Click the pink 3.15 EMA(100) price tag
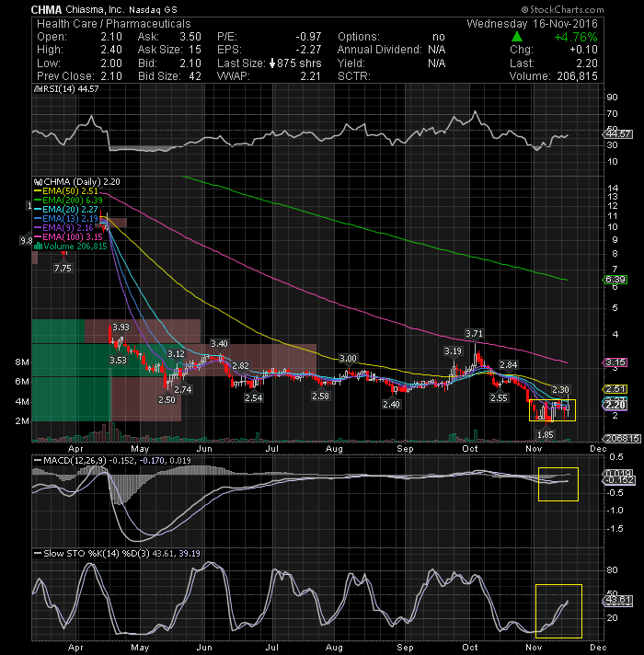 615,362
